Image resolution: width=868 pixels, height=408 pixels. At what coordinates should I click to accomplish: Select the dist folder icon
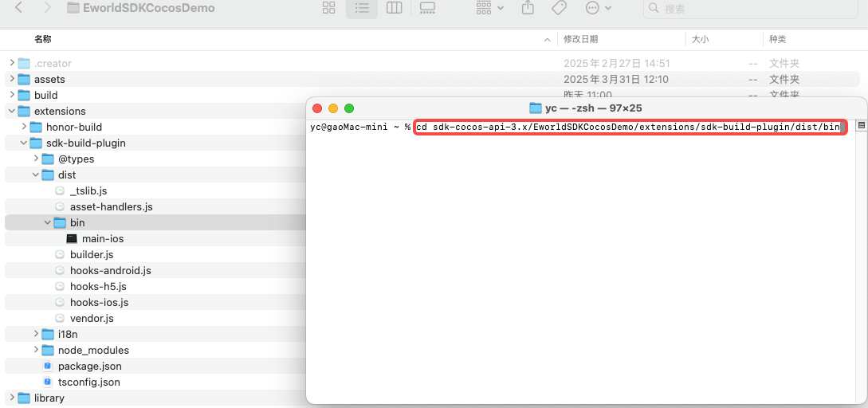[48, 175]
